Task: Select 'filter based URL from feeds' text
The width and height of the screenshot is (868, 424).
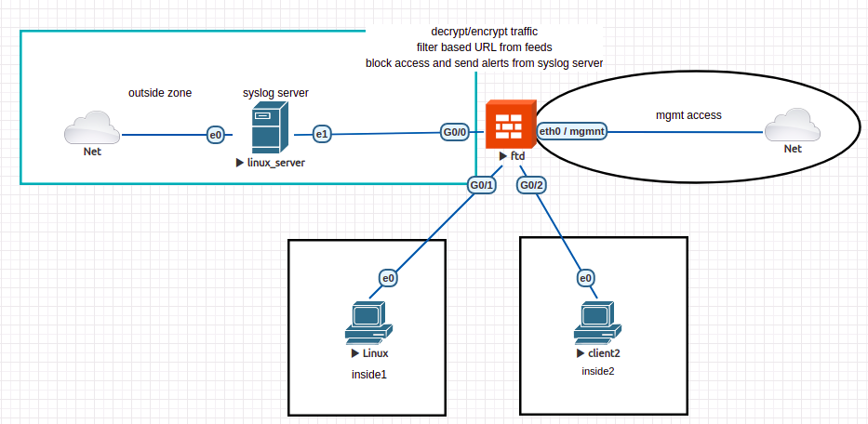Action: (485, 47)
